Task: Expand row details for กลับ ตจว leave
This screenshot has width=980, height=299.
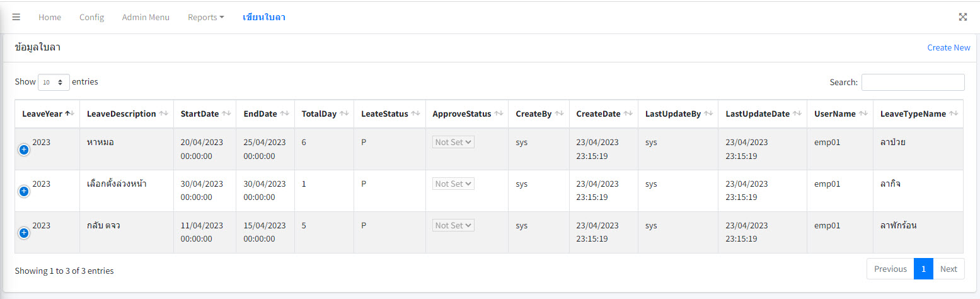Action: point(24,233)
